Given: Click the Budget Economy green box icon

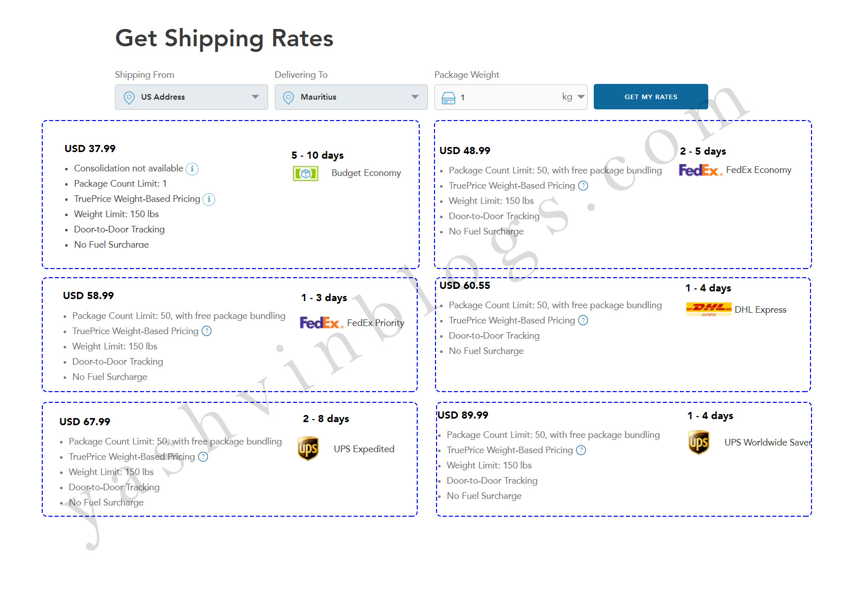Looking at the screenshot, I should point(305,173).
